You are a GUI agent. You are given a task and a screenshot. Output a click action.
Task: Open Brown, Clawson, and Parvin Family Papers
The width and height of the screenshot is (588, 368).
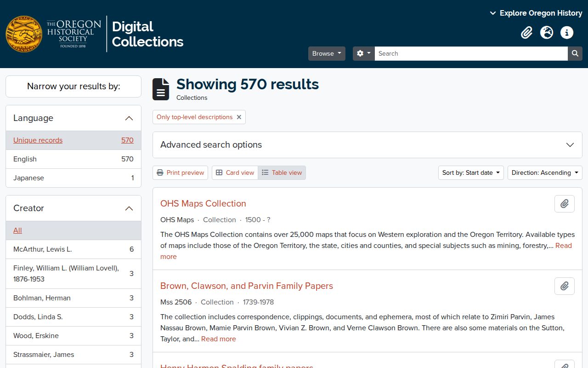pos(247,286)
